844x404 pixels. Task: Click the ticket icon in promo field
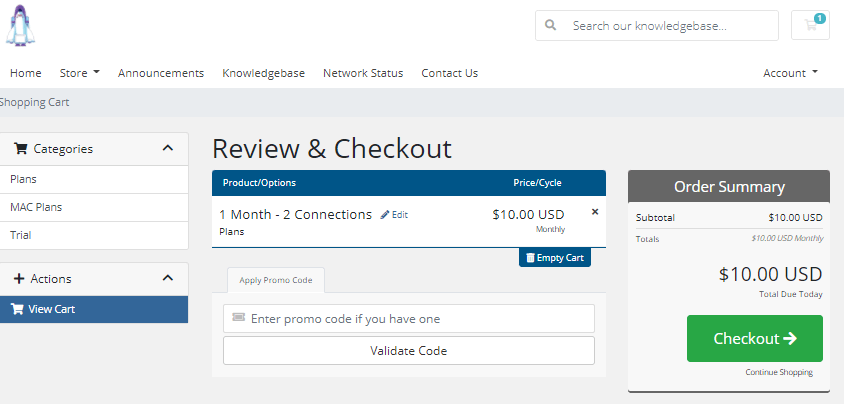(238, 318)
